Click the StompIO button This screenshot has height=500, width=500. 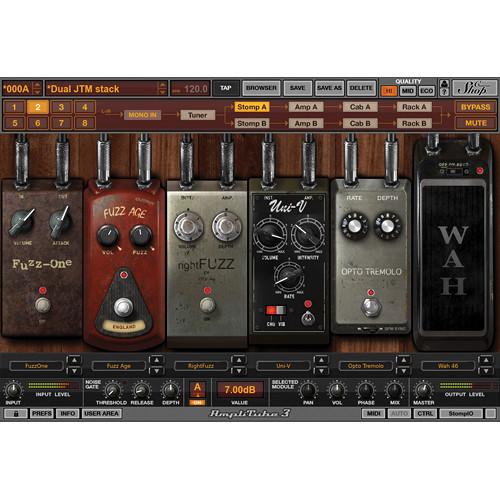(x=461, y=414)
